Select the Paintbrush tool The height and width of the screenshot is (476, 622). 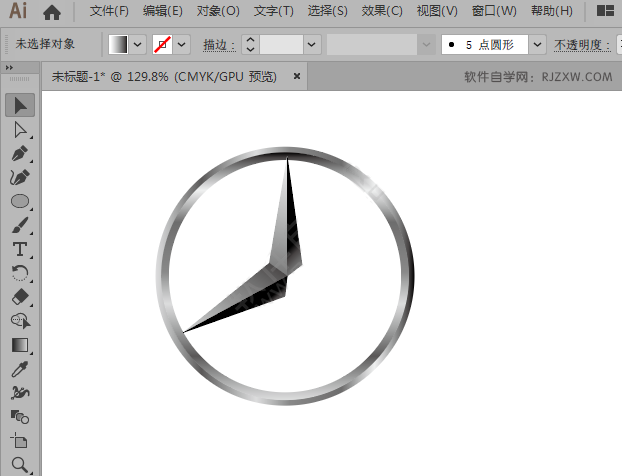coord(20,225)
